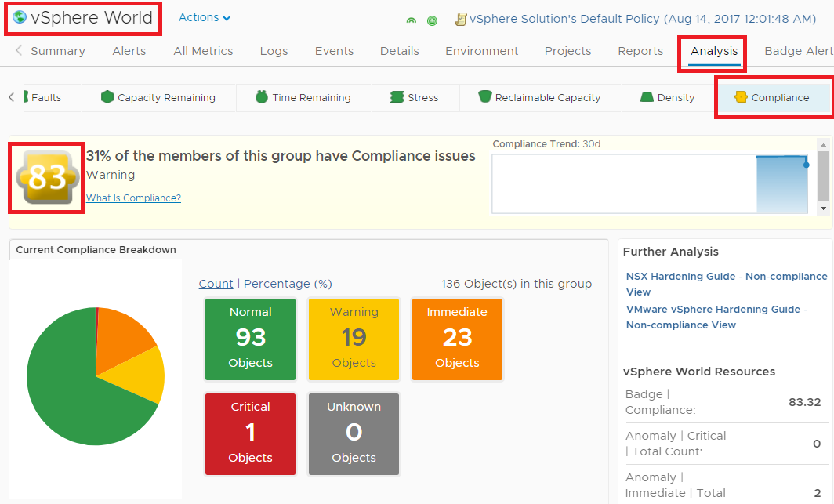
Task: Click the gray Unknown 0 Objects tile
Action: point(354,433)
